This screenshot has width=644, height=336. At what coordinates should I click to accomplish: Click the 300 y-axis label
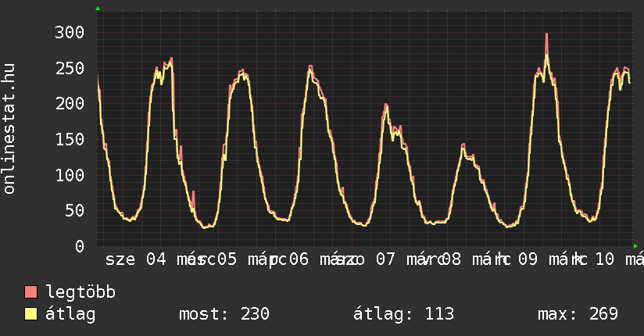71,32
